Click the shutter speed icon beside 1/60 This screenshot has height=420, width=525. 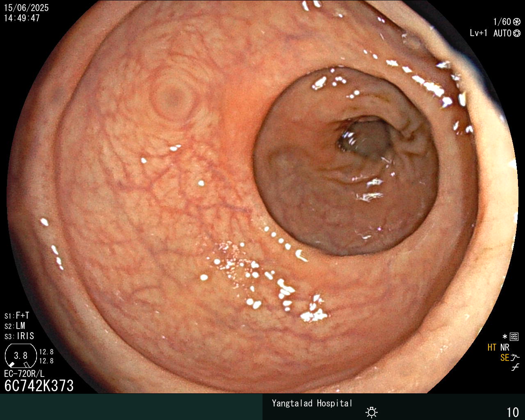517,22
